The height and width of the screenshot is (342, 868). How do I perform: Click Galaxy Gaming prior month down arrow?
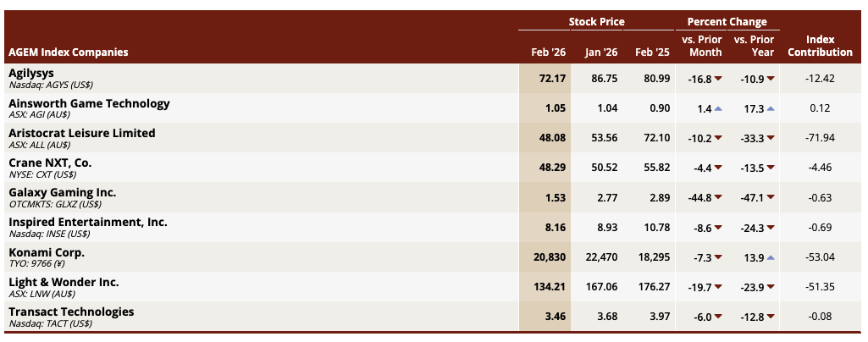coord(718,198)
